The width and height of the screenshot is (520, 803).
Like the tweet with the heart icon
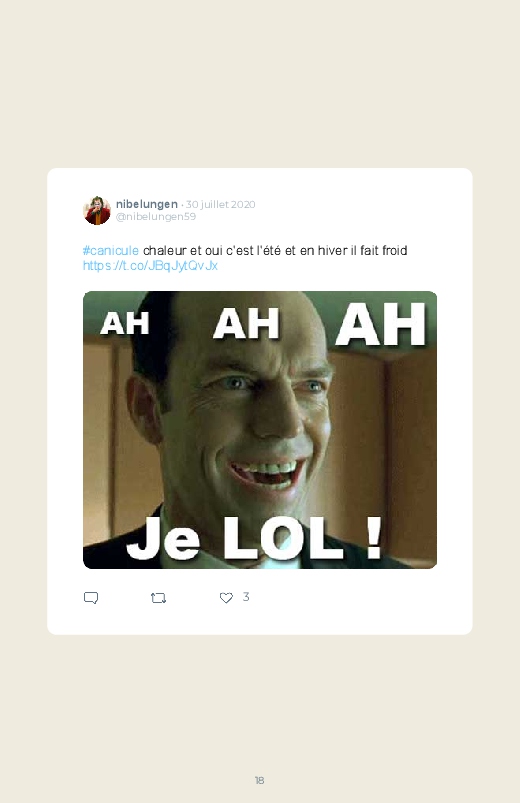click(x=226, y=598)
